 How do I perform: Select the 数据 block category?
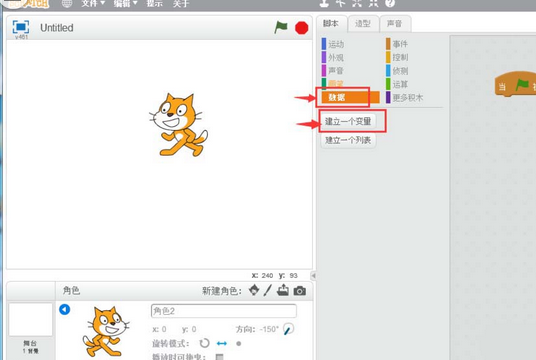click(350, 97)
